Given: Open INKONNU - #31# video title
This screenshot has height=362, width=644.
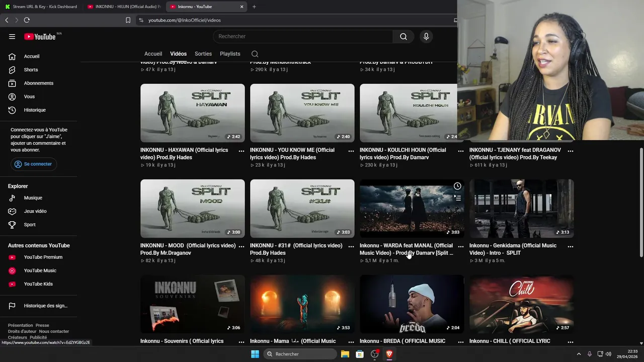Looking at the screenshot, I should coord(296,249).
